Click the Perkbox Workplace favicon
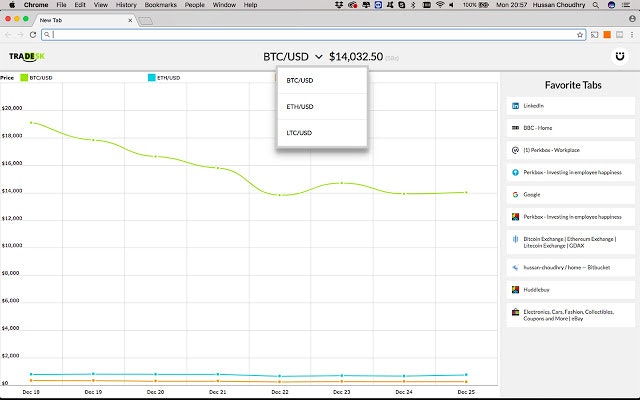 515,150
